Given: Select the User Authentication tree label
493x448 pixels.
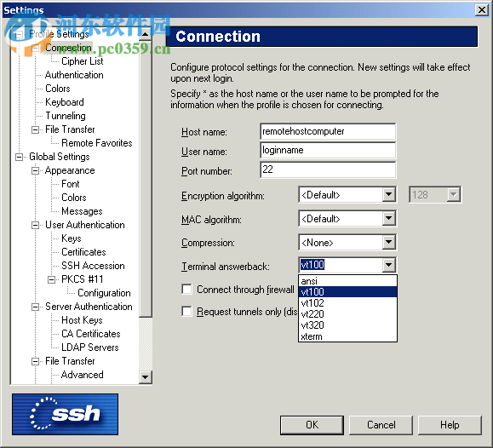Looking at the screenshot, I should (85, 225).
